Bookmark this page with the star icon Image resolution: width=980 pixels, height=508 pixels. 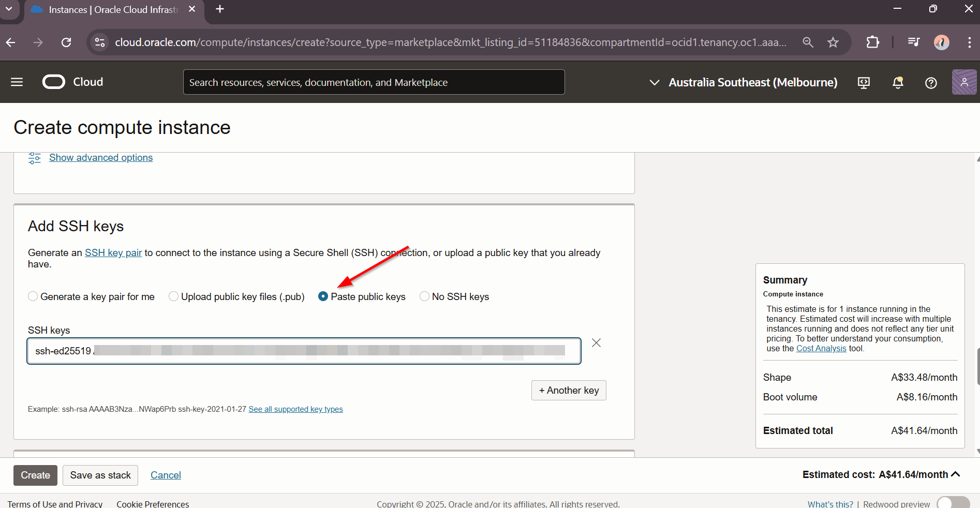click(833, 42)
